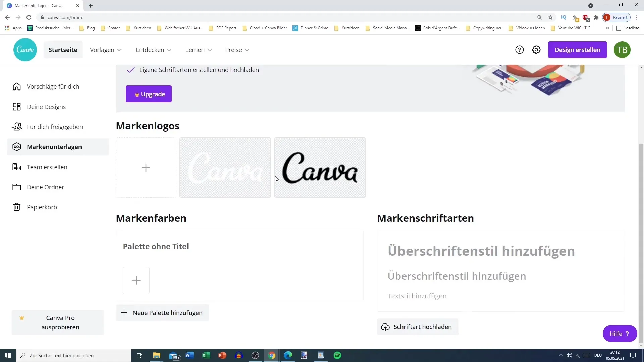644x362 pixels.
Task: Open Deine Ordner folder icon
Action: 17,187
